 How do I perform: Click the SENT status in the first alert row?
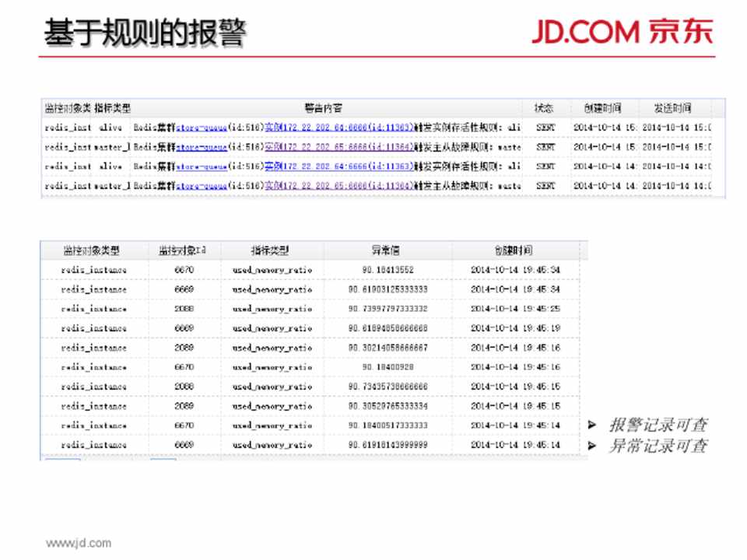(x=545, y=127)
